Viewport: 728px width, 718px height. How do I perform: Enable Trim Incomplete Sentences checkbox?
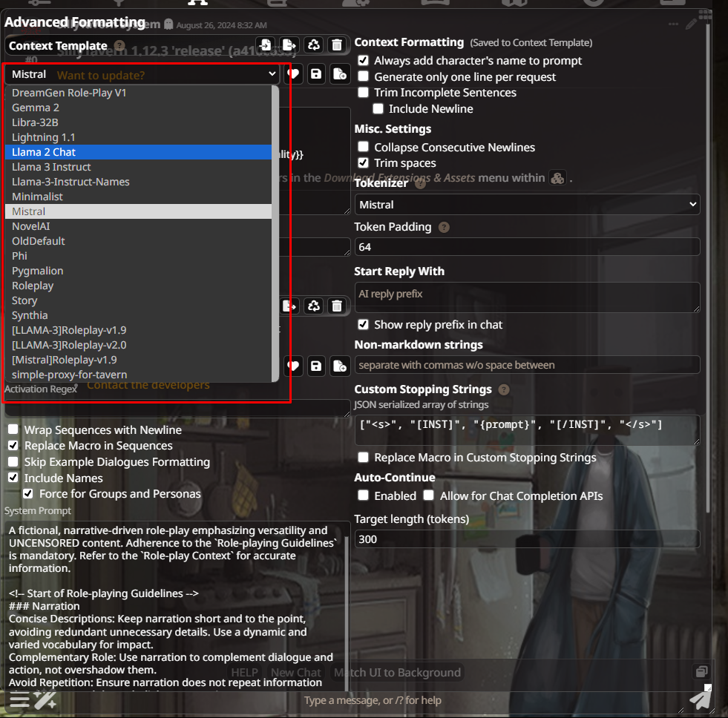tap(363, 93)
